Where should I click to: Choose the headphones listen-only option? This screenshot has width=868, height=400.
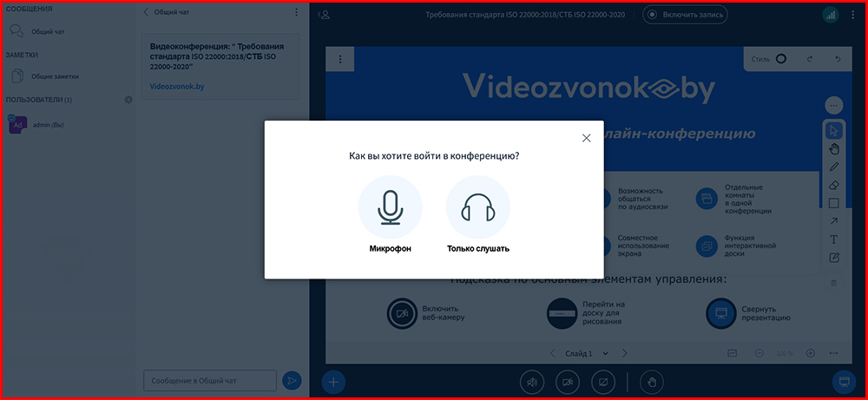(x=477, y=207)
